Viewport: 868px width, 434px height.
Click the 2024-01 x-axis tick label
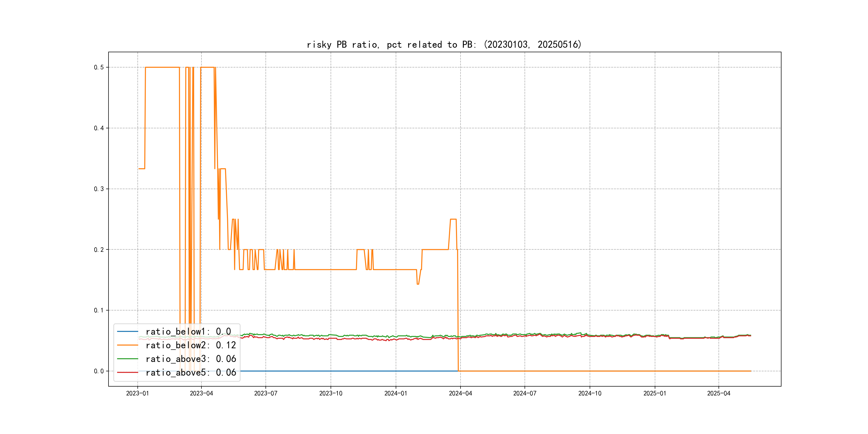point(396,393)
